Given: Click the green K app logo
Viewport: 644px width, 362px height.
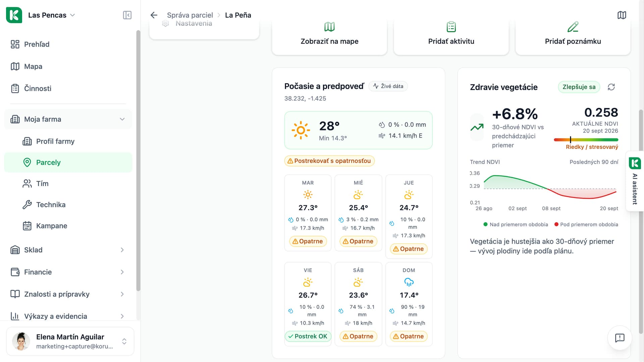Looking at the screenshot, I should click(x=14, y=15).
